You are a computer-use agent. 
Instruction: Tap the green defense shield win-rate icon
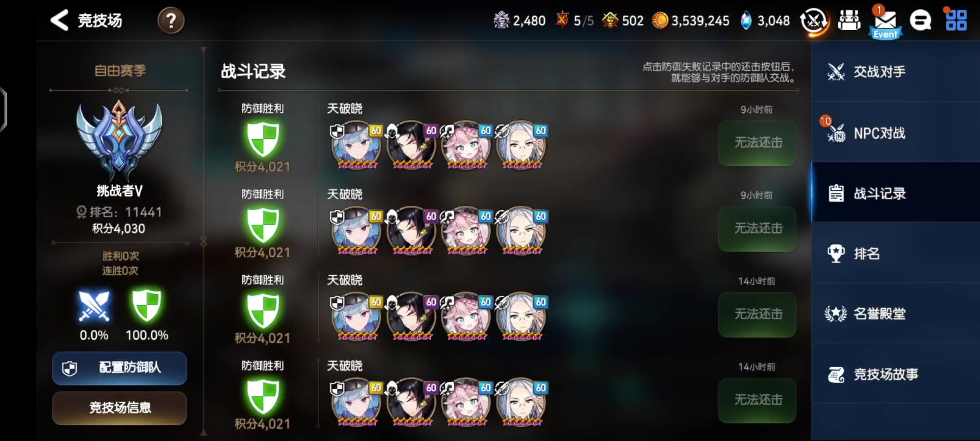coord(147,305)
